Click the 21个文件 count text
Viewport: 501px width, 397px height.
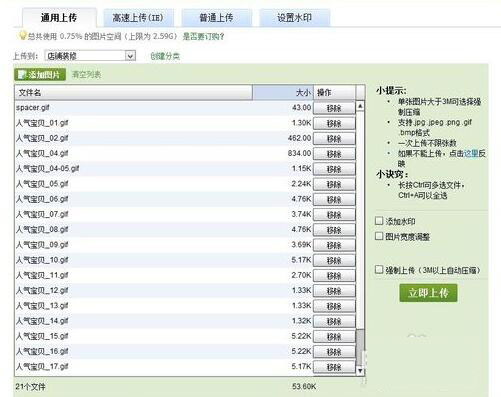click(x=30, y=387)
